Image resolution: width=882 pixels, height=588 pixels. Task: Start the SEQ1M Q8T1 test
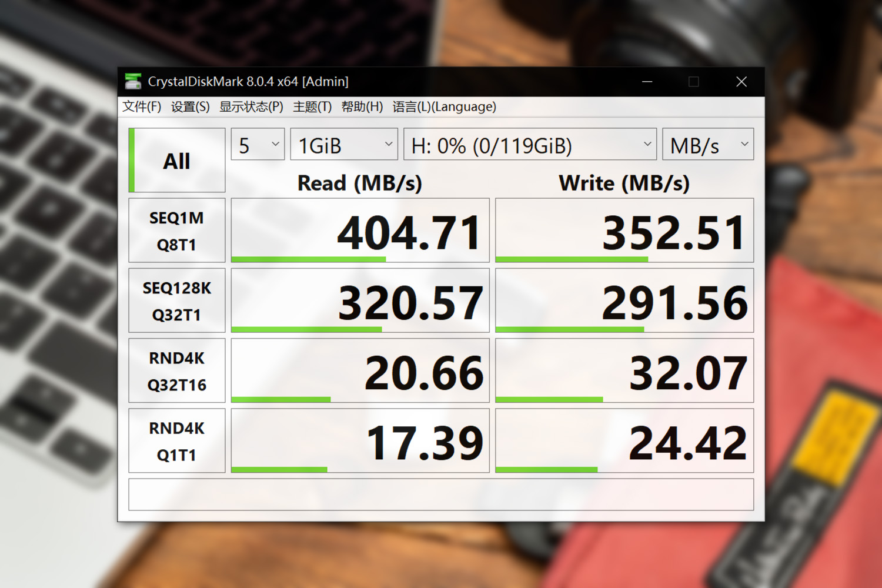(177, 230)
